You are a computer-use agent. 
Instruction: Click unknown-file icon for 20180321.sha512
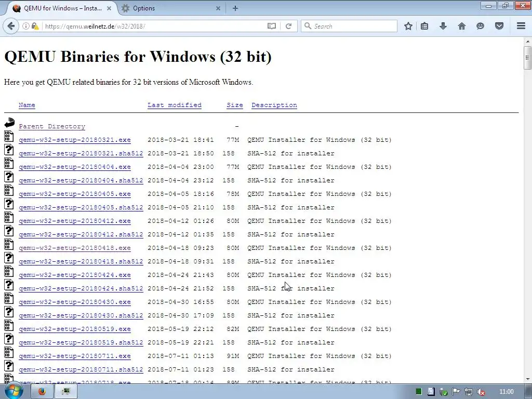[x=9, y=150]
